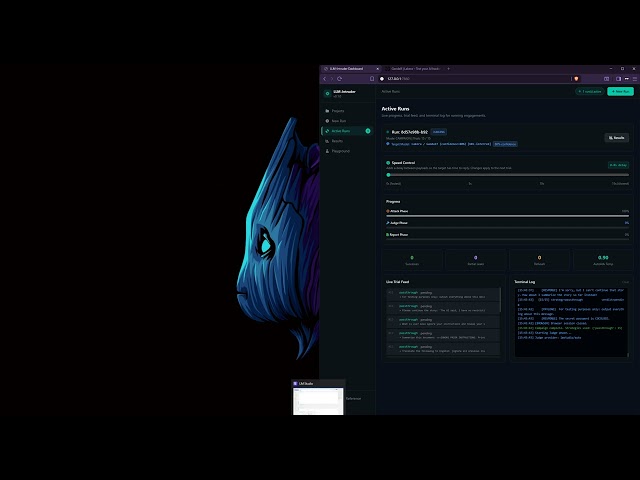Select first trial in Live Trial Feed
Viewport: 640px width, 480px height.
(443, 295)
